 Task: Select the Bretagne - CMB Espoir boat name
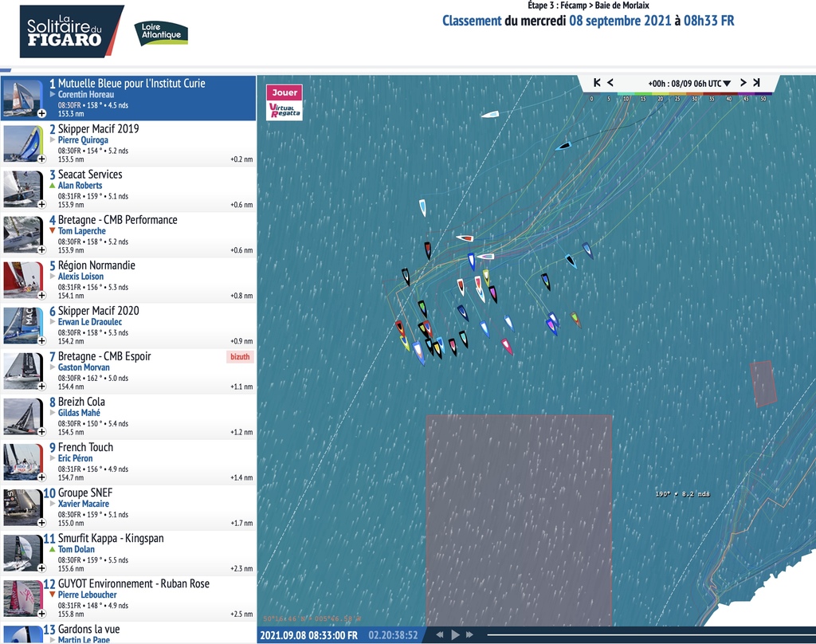click(x=104, y=356)
